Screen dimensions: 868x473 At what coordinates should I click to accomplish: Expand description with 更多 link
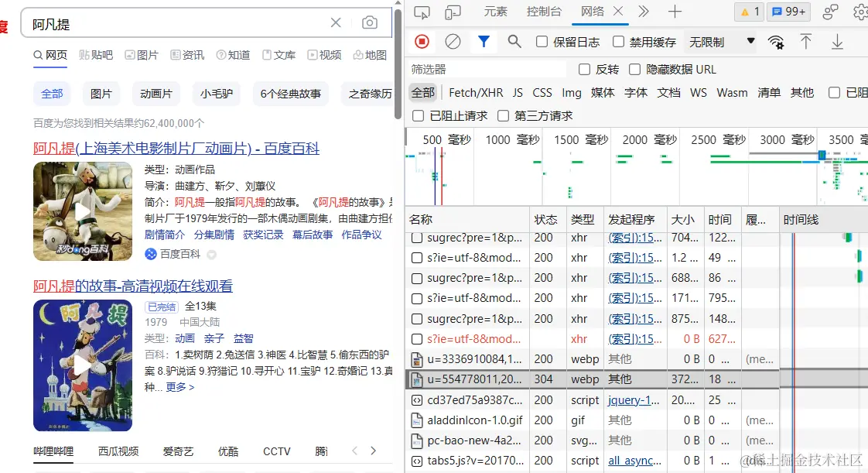tap(180, 387)
